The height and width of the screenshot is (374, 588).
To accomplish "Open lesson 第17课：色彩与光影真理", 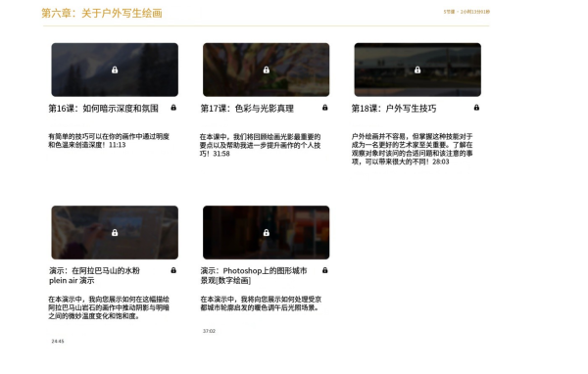I will point(247,109).
